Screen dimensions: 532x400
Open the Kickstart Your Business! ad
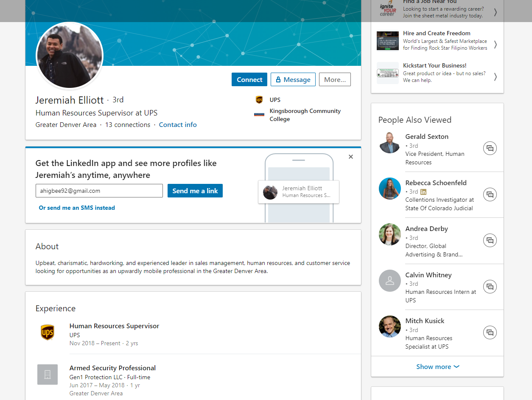coord(437,73)
